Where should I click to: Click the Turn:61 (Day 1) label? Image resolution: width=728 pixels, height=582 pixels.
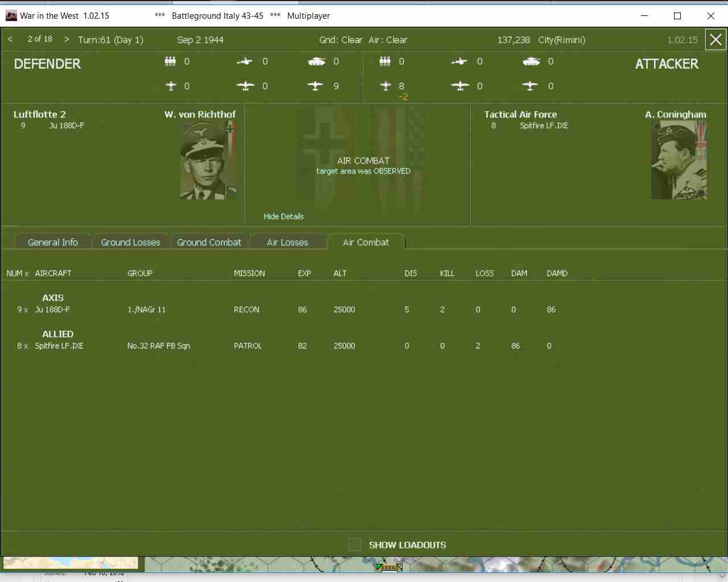[x=110, y=40]
